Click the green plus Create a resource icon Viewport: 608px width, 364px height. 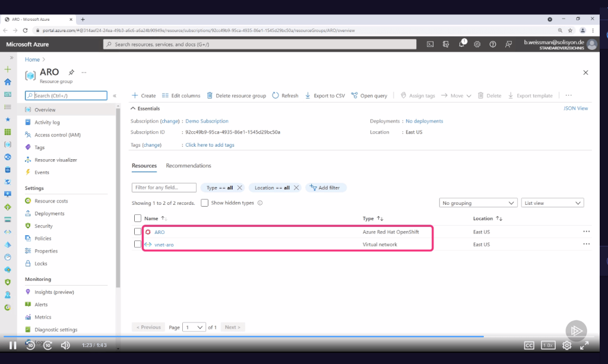pos(8,69)
